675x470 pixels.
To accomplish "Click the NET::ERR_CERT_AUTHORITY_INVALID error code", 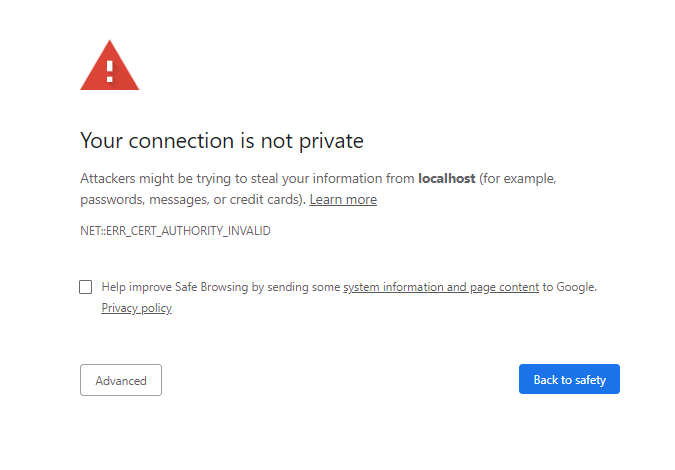I will click(x=175, y=231).
